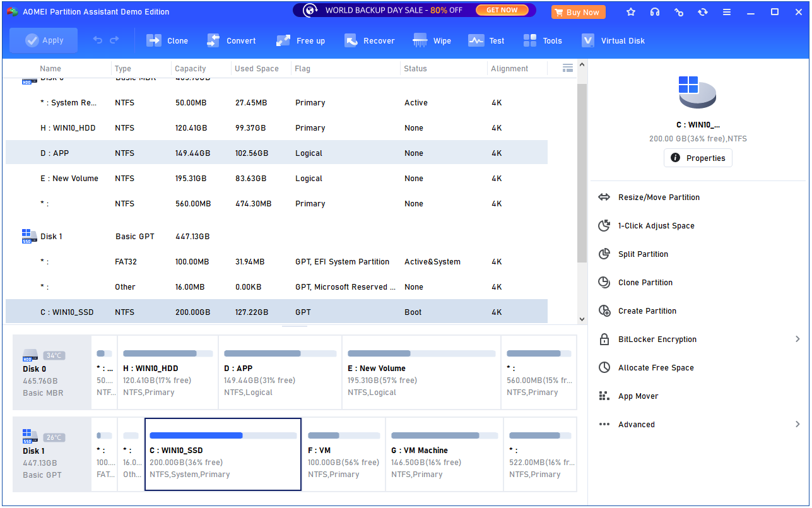Expand BitLocker Encryption submenu arrow
This screenshot has width=812, height=508.
[797, 340]
